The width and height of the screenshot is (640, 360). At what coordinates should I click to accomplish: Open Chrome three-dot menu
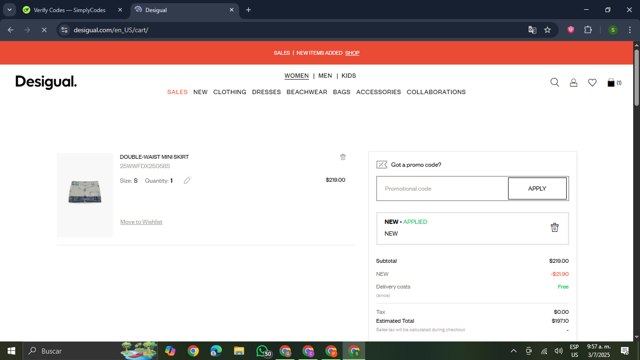[630, 30]
